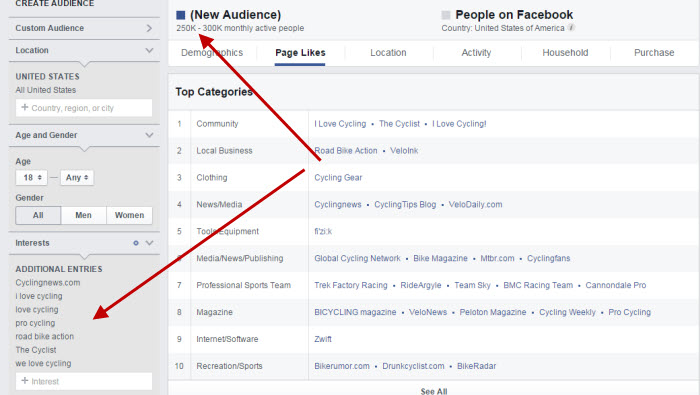Open the Global Cycling Network link

(x=357, y=258)
